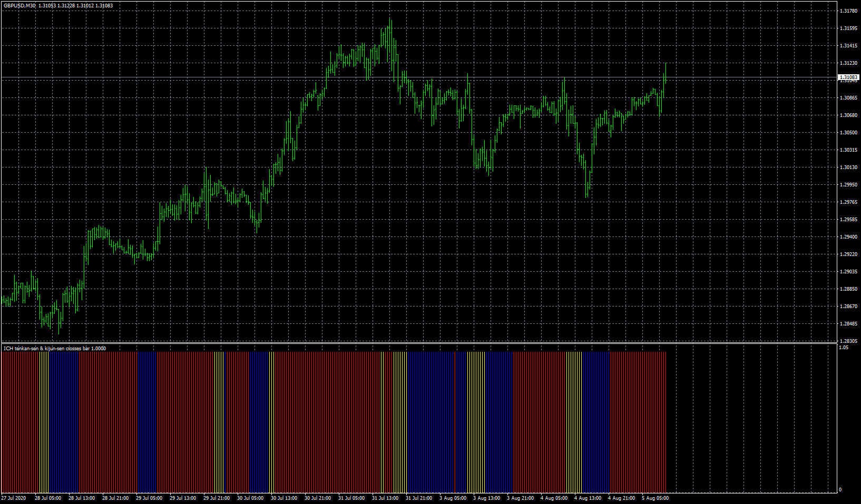
Task: Click the GBPUSD,M30 chart title text
Action: (19, 6)
